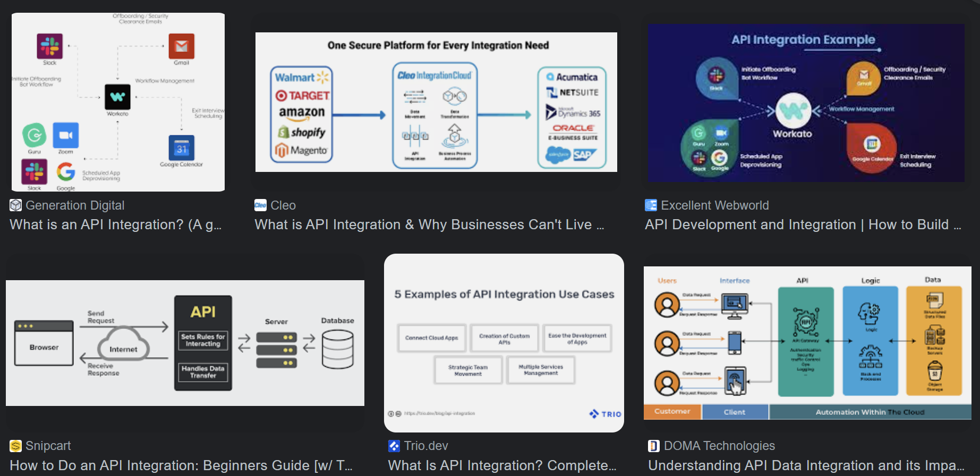
Task: Open the Cleo source name
Action: tap(283, 205)
